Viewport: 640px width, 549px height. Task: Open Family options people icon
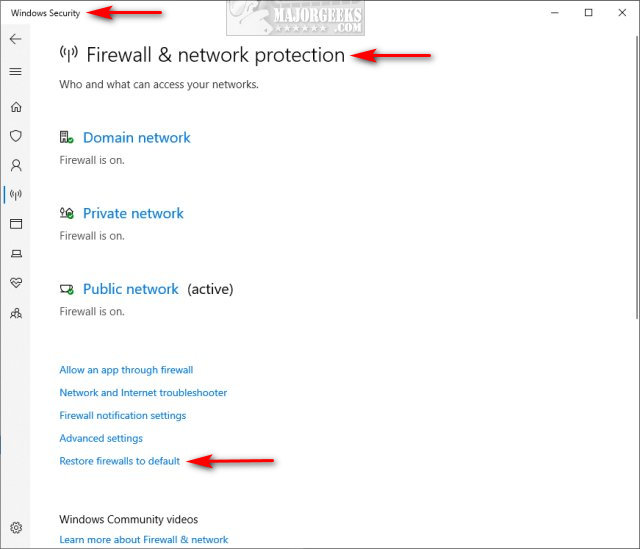[16, 313]
